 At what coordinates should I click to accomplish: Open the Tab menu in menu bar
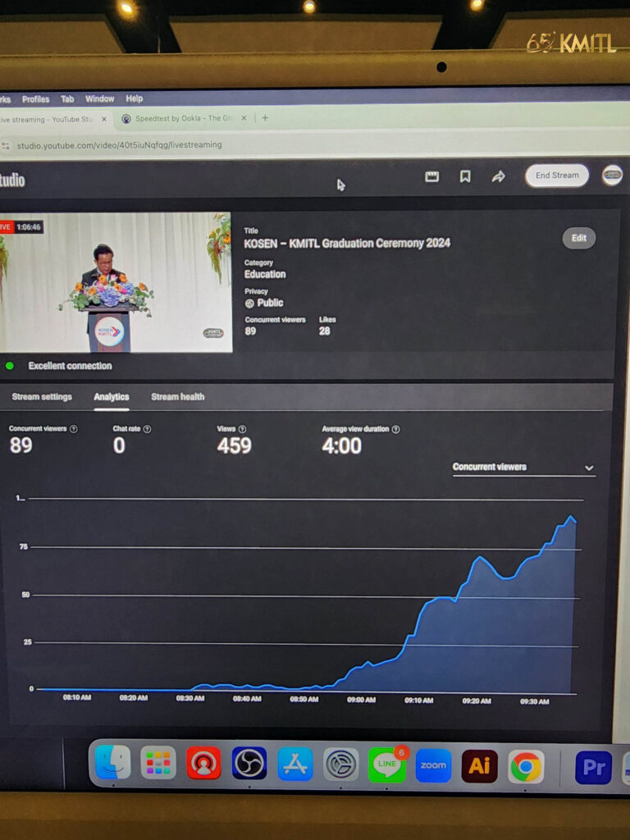tap(67, 99)
